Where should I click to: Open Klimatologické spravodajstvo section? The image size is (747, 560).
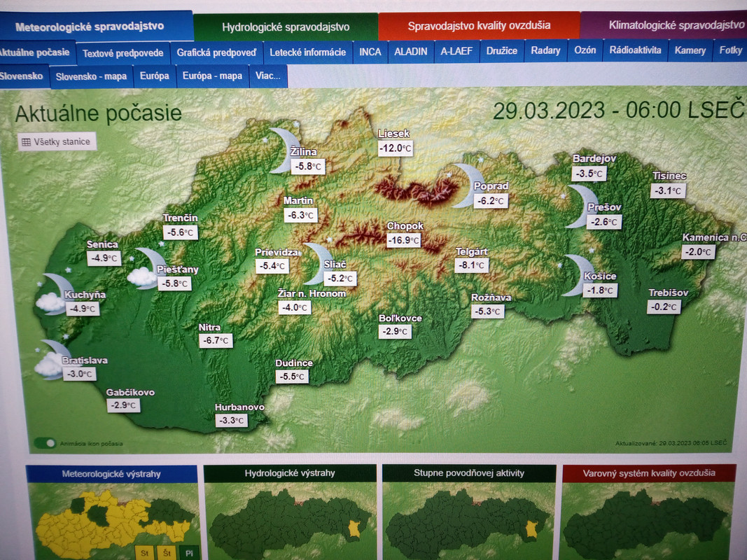click(664, 24)
